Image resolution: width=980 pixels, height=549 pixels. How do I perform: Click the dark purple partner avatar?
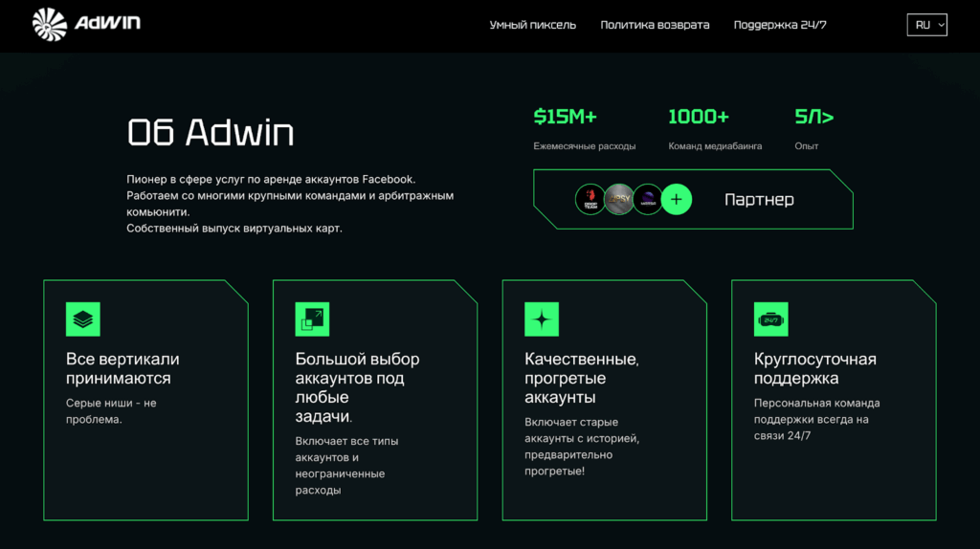pyautogui.click(x=648, y=199)
